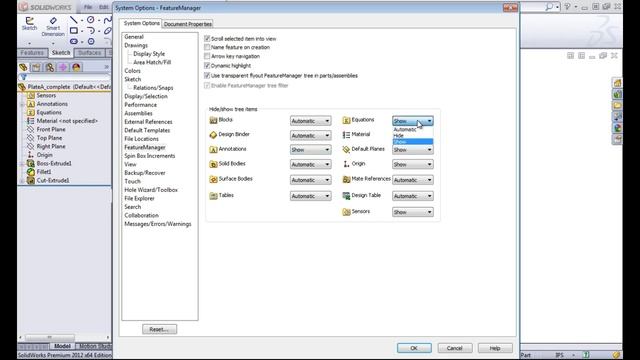Click the FeatureManager tree filter icon
This screenshot has width=640, height=360.
pos(23,77)
